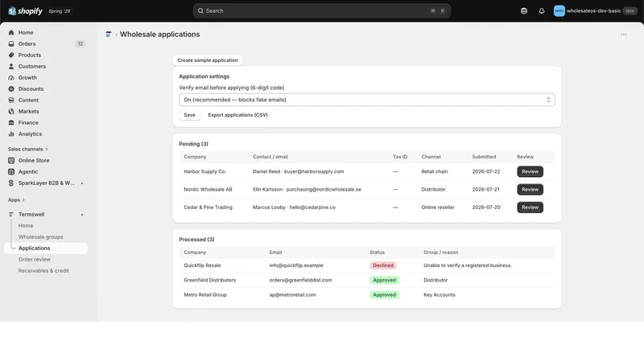Click the Termswell breadcrumb icon
This screenshot has width=644, height=362.
tap(109, 35)
